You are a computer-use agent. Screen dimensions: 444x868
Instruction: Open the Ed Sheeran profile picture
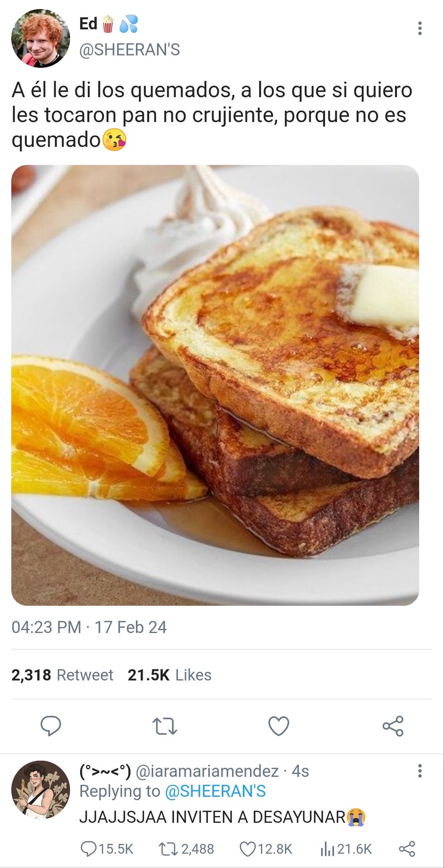41,38
